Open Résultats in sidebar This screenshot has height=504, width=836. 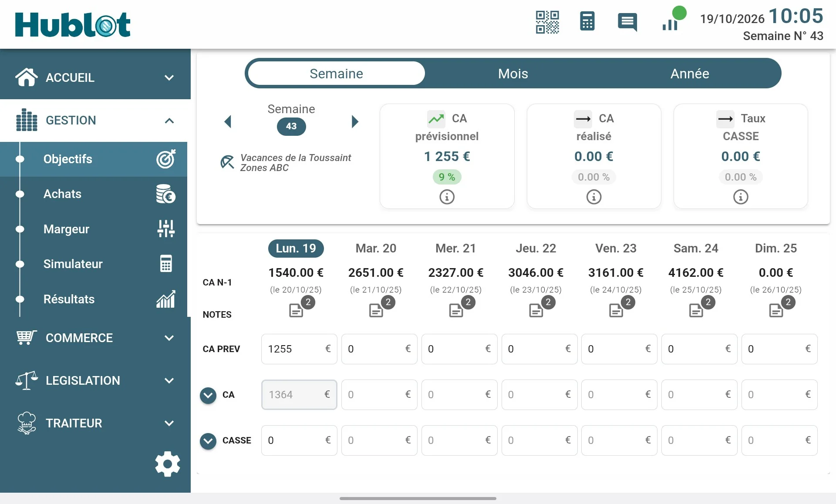(x=94, y=299)
